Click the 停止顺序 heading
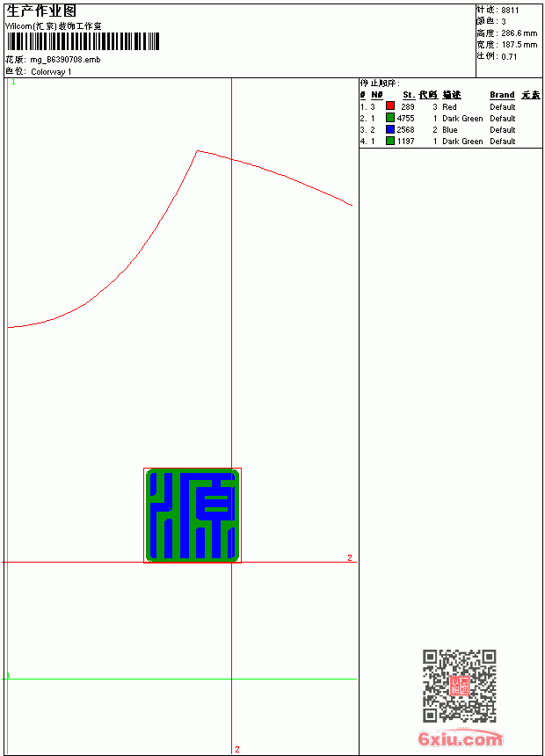This screenshot has height=756, width=545. click(x=380, y=84)
